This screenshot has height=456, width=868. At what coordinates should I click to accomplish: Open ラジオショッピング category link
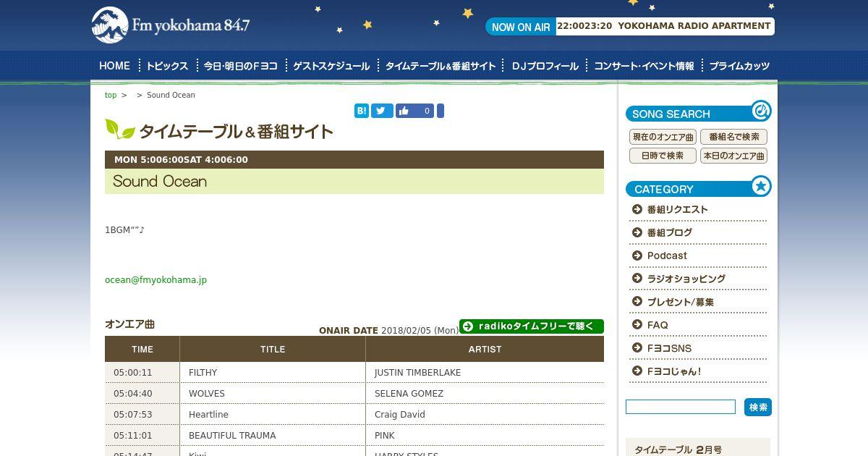[686, 279]
